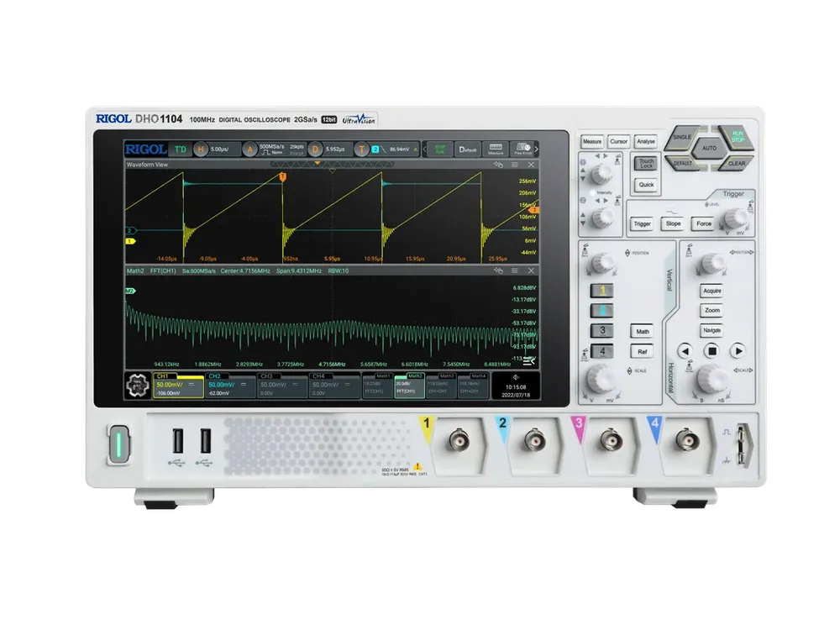
Task: Select the orange T trigger position marker
Action: 283,176
